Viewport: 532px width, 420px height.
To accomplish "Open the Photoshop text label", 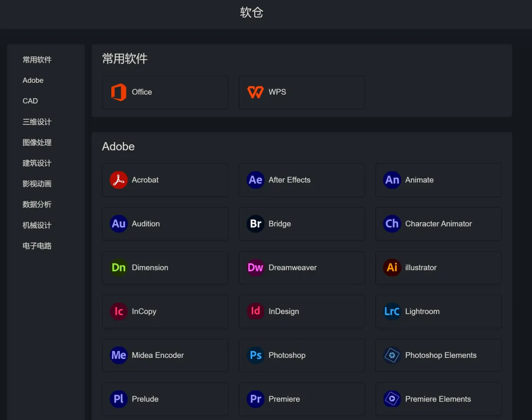I will point(287,355).
